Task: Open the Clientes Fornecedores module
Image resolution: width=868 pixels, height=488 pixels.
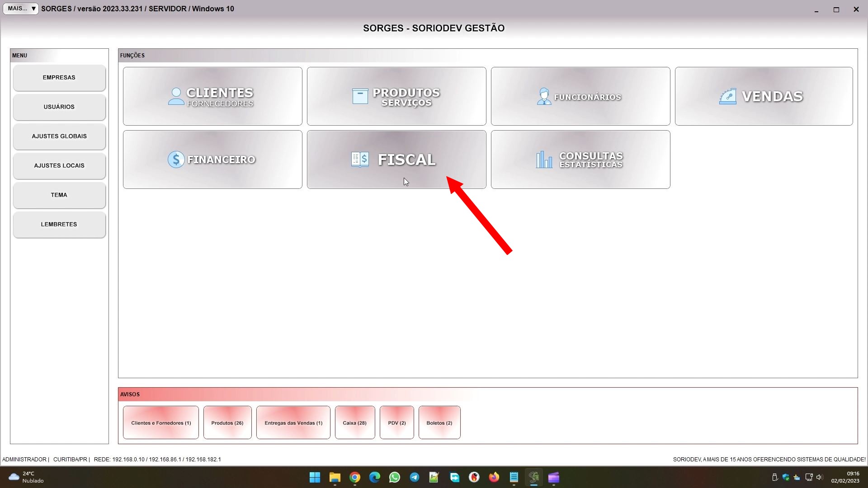Action: (212, 96)
